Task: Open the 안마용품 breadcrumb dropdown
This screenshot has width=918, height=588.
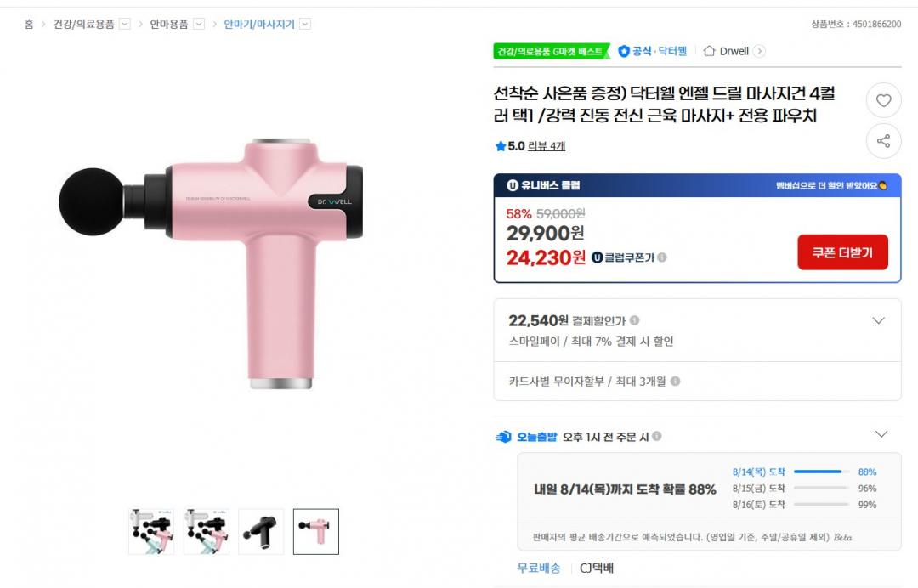Action: 199,24
